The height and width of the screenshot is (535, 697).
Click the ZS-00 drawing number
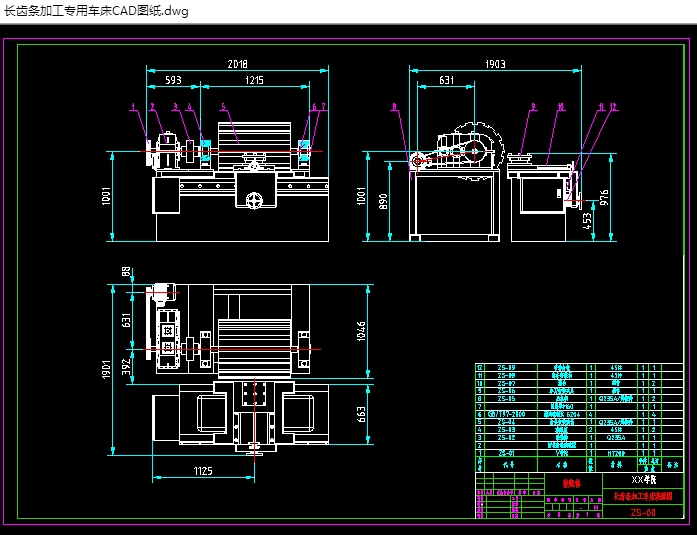[x=643, y=512]
